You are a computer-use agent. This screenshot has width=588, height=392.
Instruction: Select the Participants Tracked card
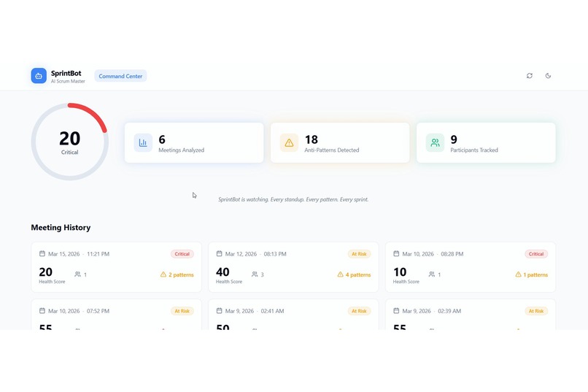point(486,142)
